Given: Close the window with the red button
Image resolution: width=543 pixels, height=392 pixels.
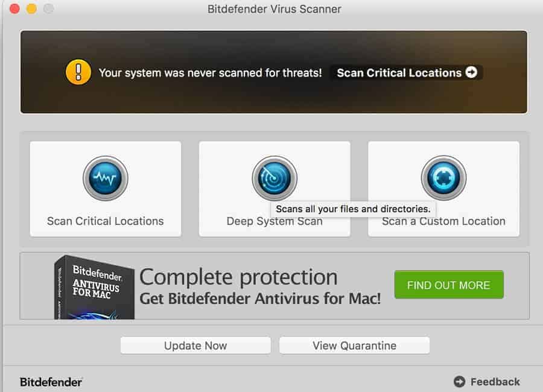Looking at the screenshot, I should point(14,8).
